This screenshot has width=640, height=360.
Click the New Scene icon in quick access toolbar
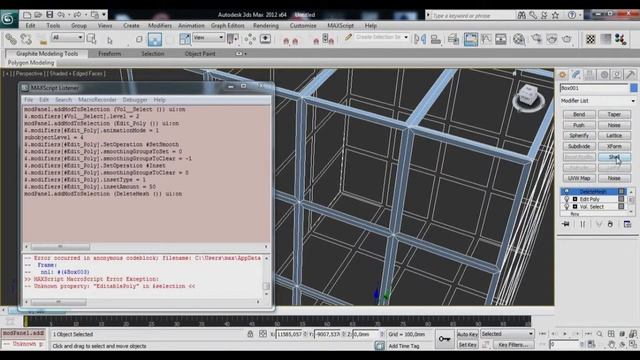click(x=27, y=15)
